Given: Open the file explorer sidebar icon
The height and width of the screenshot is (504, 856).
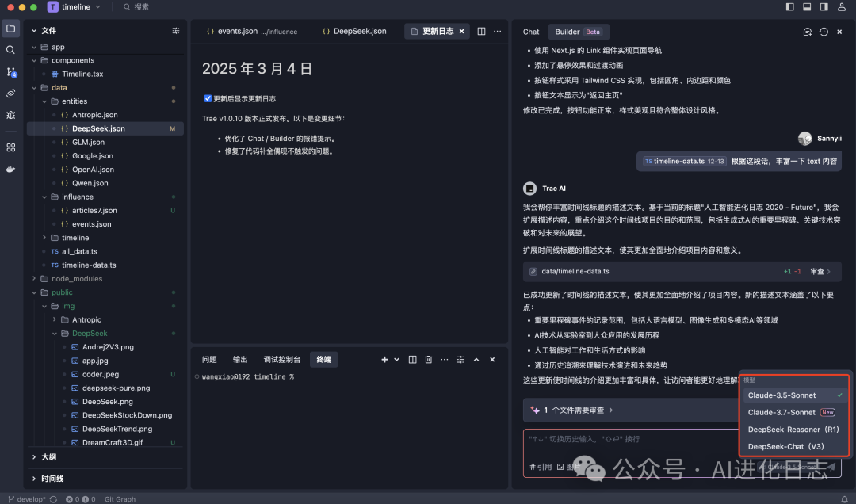Looking at the screenshot, I should point(11,29).
